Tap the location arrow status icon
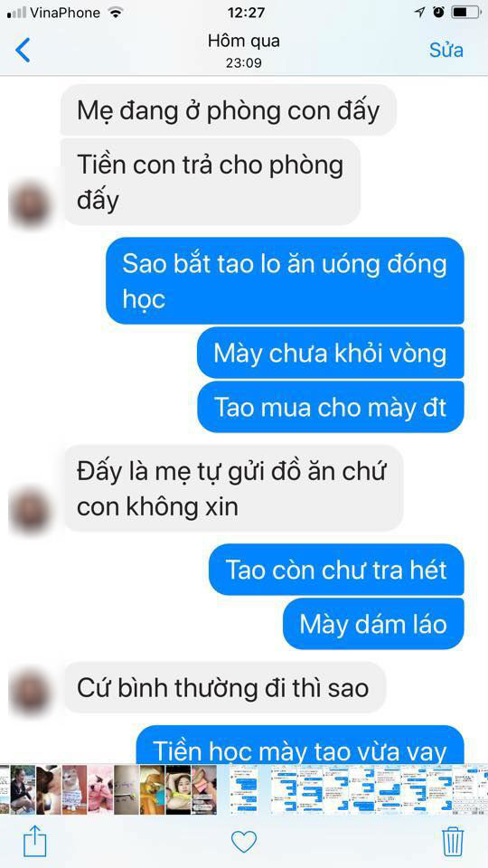 point(420,12)
